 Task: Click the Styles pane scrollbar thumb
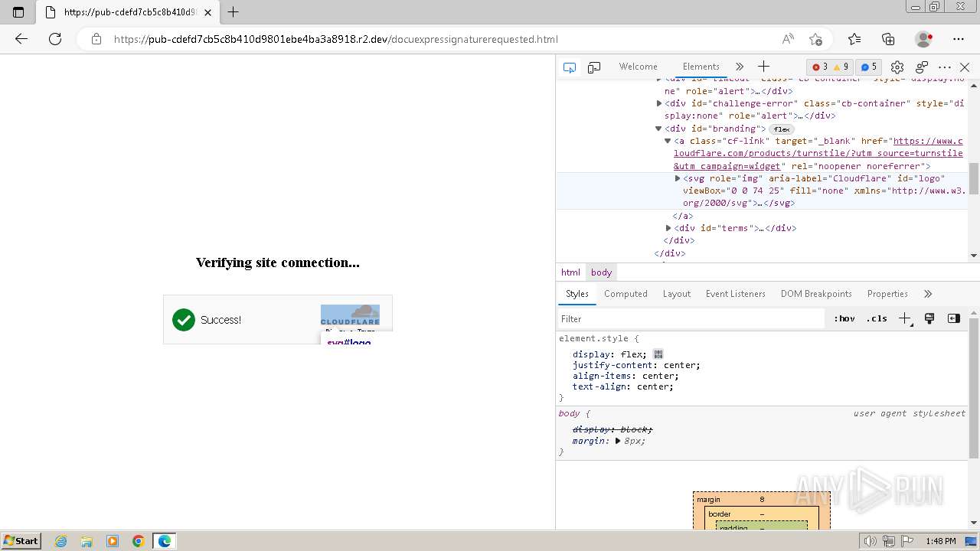click(x=974, y=386)
